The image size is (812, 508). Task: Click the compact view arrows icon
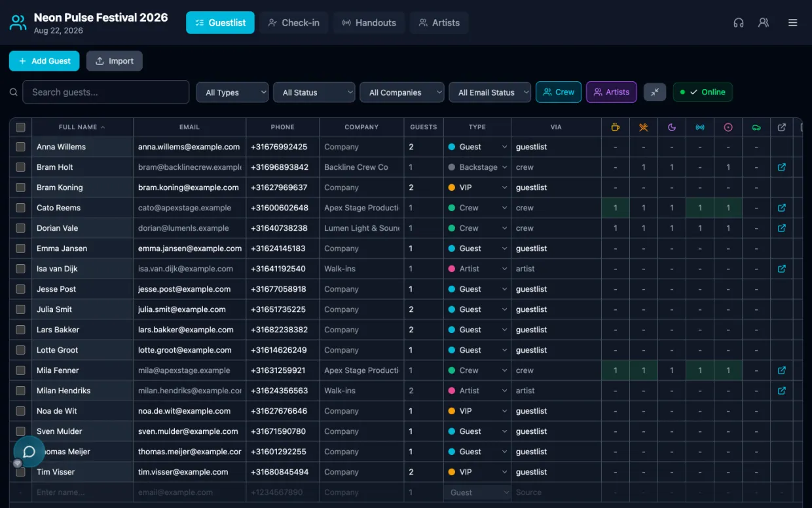pos(655,92)
